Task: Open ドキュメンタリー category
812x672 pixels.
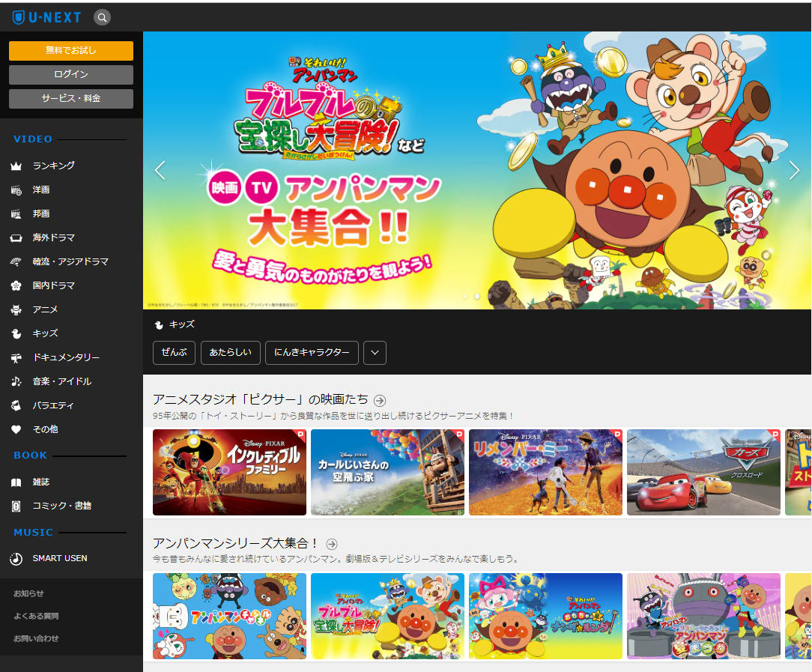Action: click(66, 358)
